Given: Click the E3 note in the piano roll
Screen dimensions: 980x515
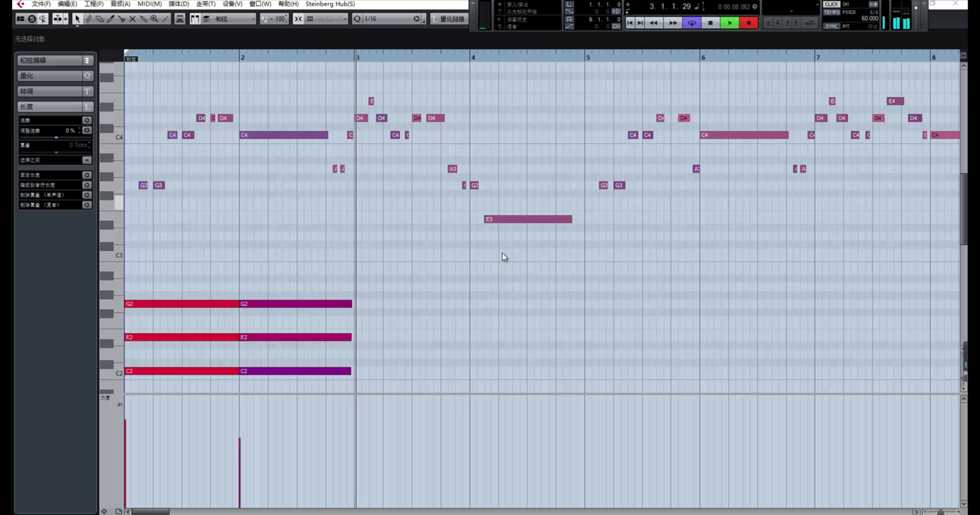Looking at the screenshot, I should click(528, 219).
